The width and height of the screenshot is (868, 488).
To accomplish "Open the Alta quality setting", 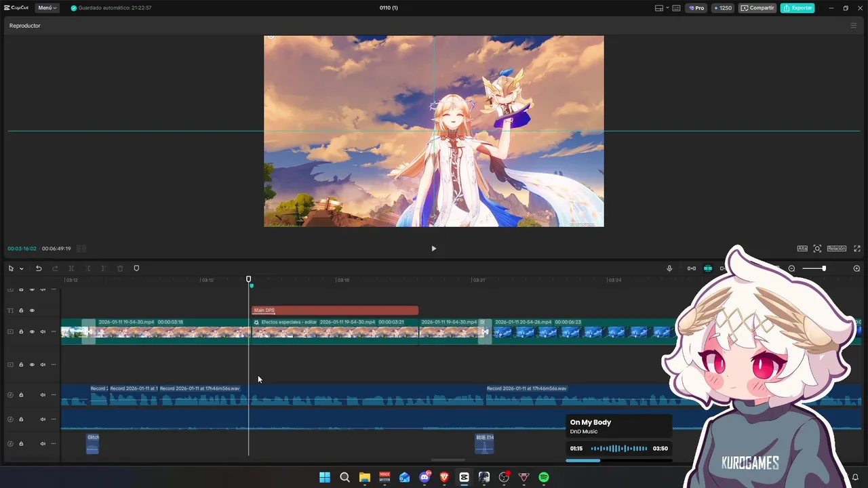I will (x=802, y=249).
